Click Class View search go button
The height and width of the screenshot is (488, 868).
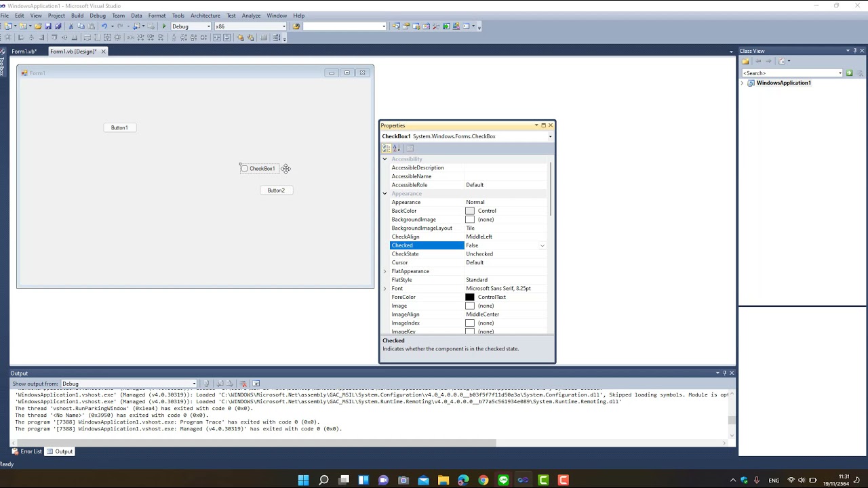849,73
